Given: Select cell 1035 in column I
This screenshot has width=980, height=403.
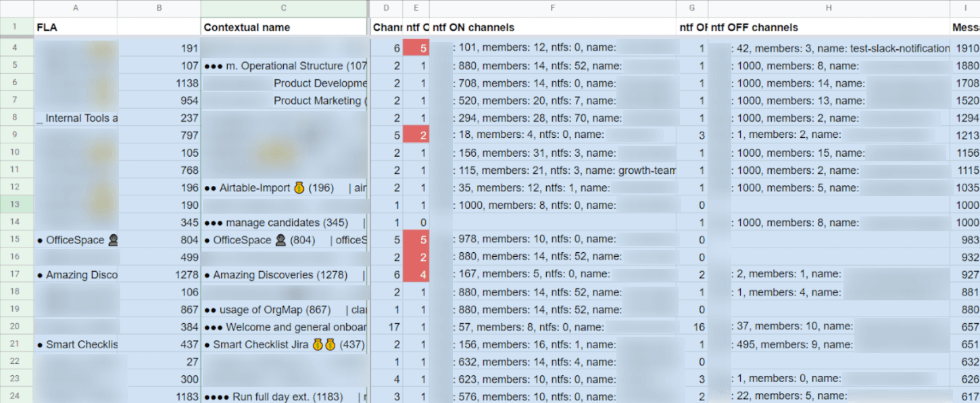Looking at the screenshot, I should point(965,188).
